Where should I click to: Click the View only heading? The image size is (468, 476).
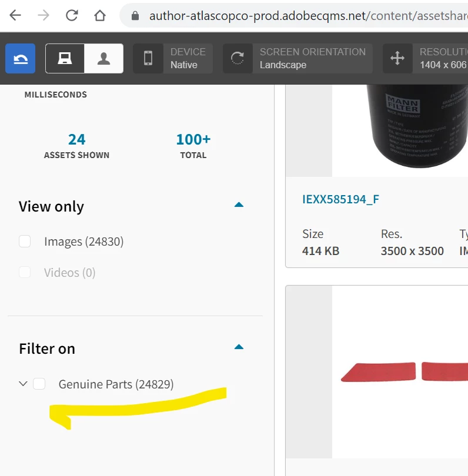(x=51, y=206)
